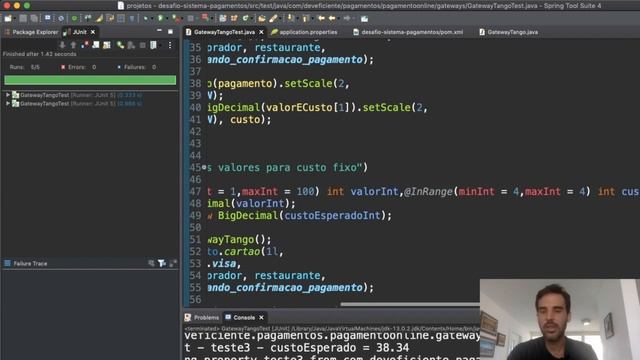640x360 pixels.
Task: Expand second GatewayTangoTest result node
Action: point(8,104)
